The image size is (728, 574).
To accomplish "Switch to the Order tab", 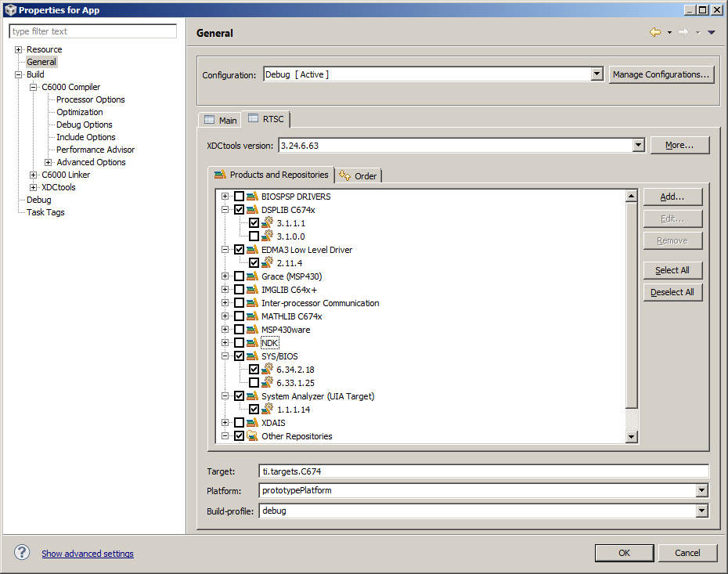I will coord(358,176).
